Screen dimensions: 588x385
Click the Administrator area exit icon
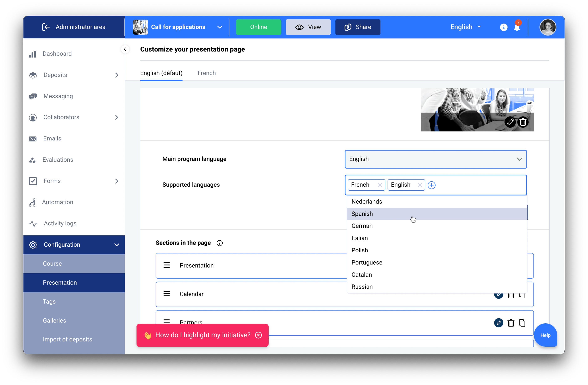coord(46,27)
